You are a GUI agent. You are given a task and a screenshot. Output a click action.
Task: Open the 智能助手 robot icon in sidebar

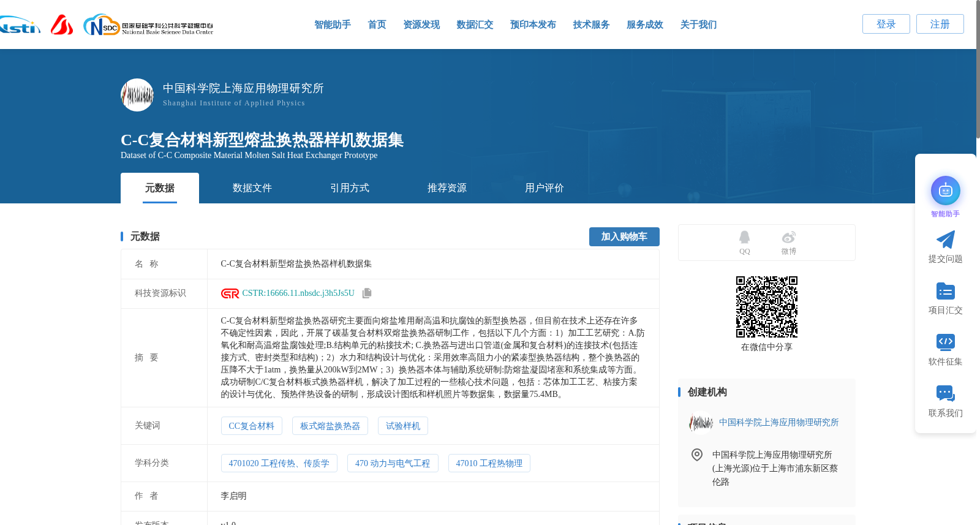pos(945,191)
